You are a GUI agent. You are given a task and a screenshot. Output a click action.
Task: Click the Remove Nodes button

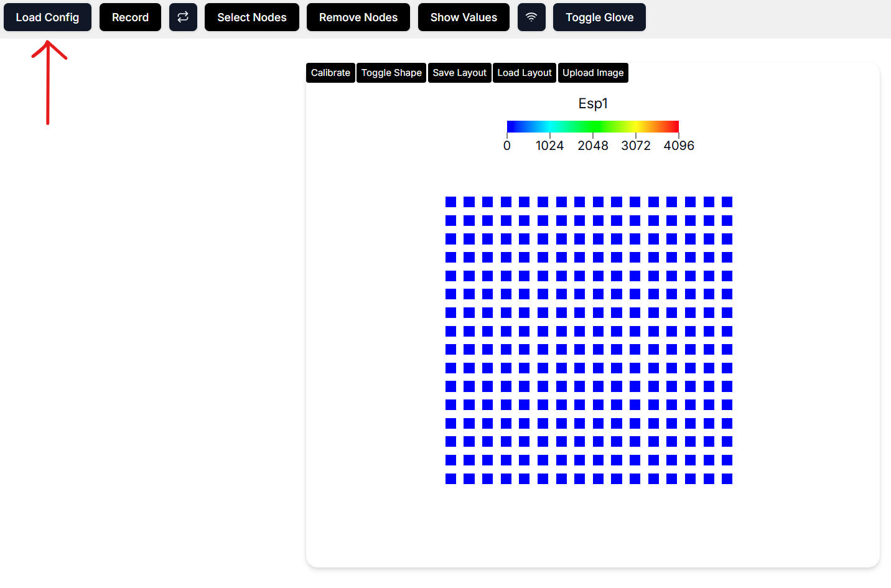pos(358,17)
